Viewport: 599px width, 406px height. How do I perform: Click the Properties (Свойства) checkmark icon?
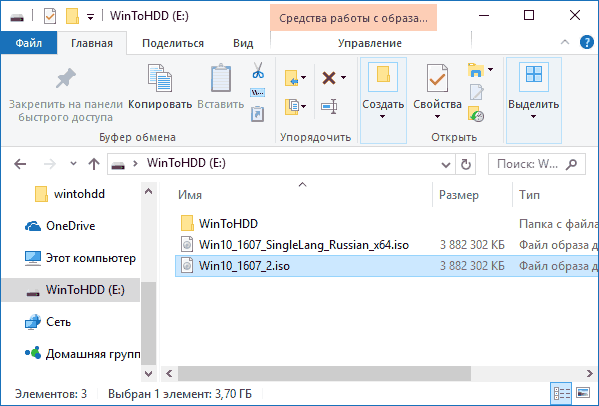coord(437,78)
